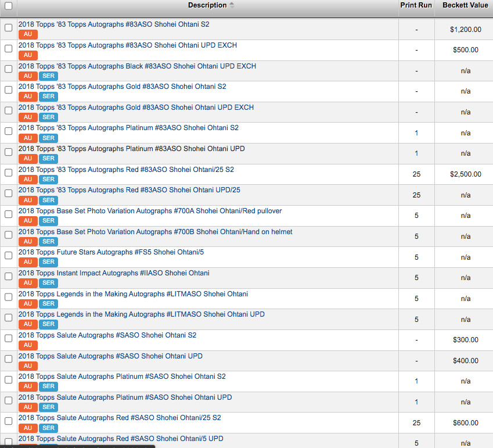The image size is (493, 448).
Task: Click the AU badge under Salute Autographs #SASO S2
Action: coord(28,345)
